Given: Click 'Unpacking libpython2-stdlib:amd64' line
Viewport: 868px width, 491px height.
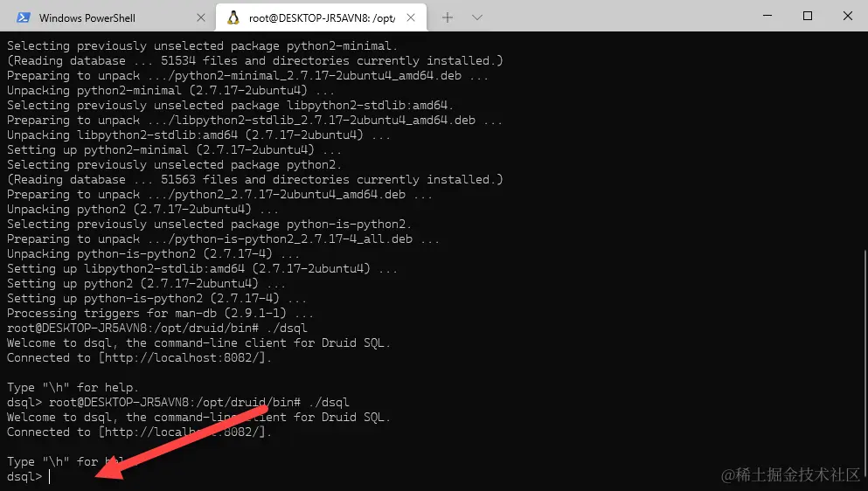Looking at the screenshot, I should click(198, 135).
